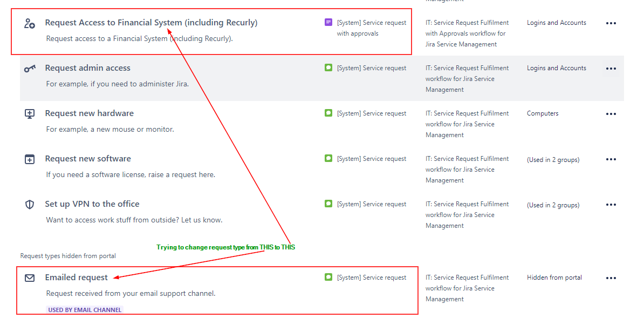The image size is (644, 318).
Task: Click the Computers group link
Action: 543,113
